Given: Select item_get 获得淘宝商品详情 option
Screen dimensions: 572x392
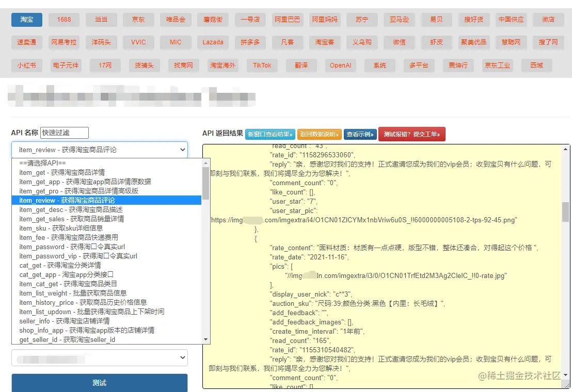Looking at the screenshot, I should pyautogui.click(x=106, y=172).
